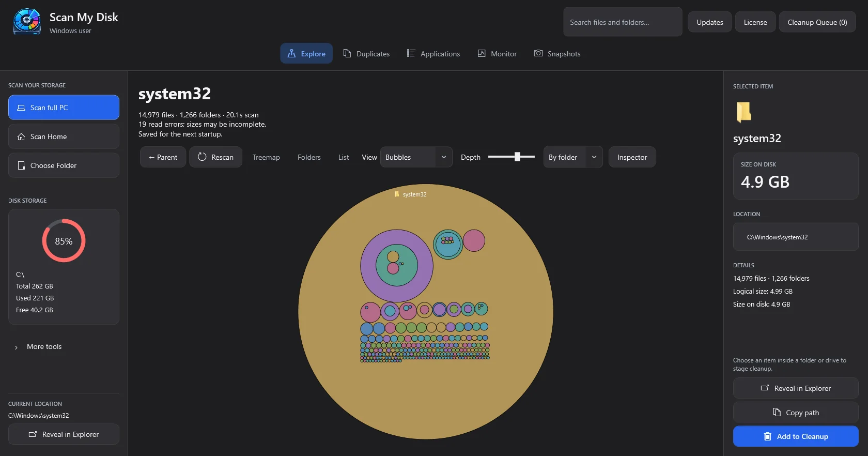Expand the More tools section
Image resolution: width=868 pixels, height=456 pixels.
(x=38, y=346)
